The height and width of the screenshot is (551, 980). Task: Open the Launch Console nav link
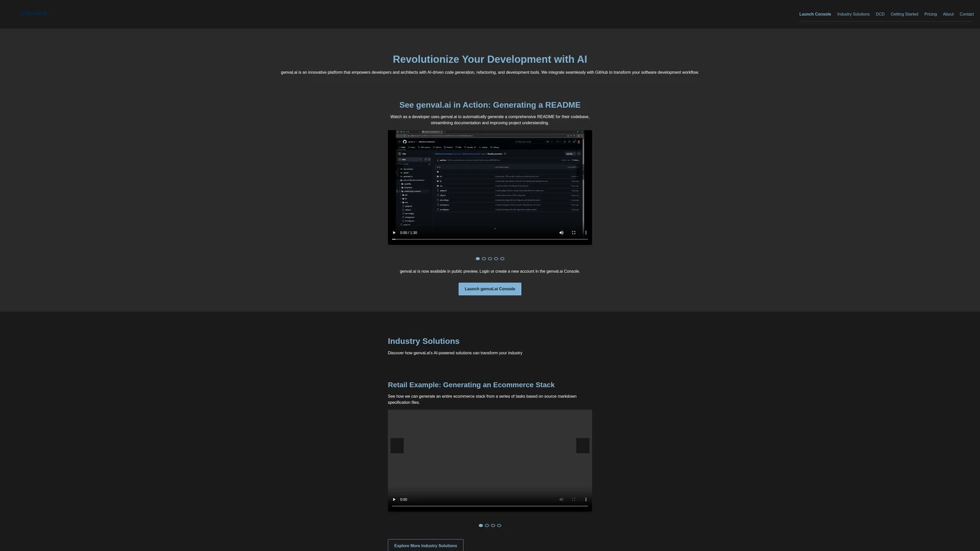(x=815, y=14)
